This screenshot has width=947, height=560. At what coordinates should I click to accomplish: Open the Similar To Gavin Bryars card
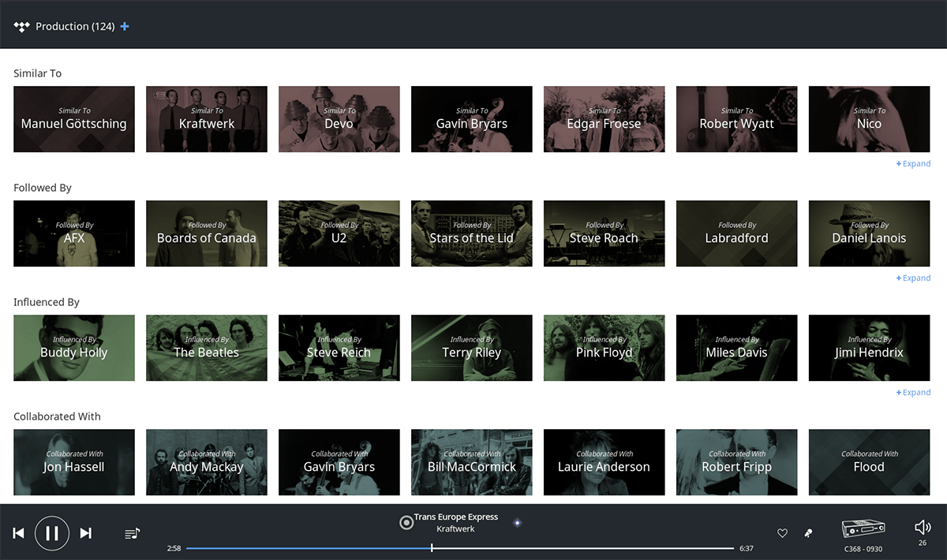click(472, 119)
